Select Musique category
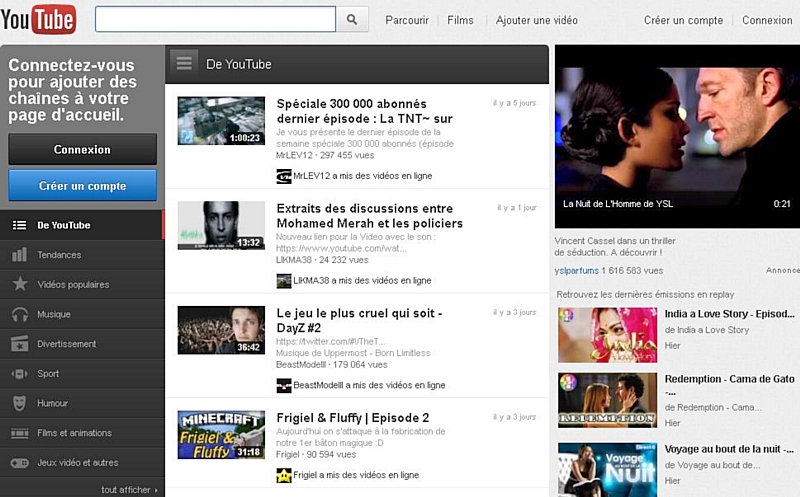This screenshot has width=800, height=497. (82, 314)
